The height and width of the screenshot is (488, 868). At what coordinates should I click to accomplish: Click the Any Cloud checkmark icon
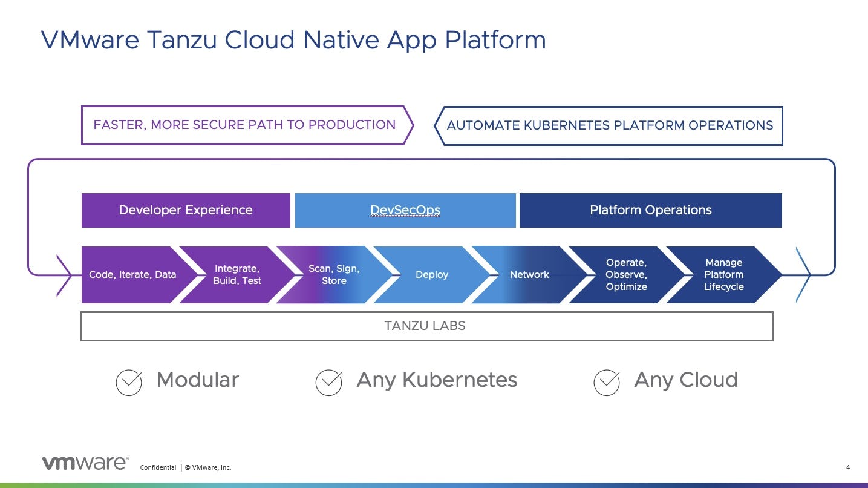pos(607,381)
